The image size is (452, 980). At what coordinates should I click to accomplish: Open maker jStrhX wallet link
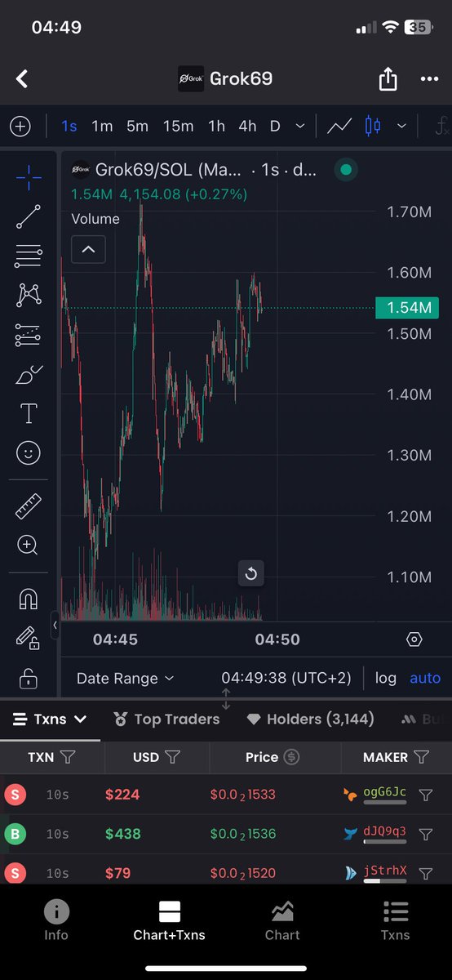click(384, 871)
